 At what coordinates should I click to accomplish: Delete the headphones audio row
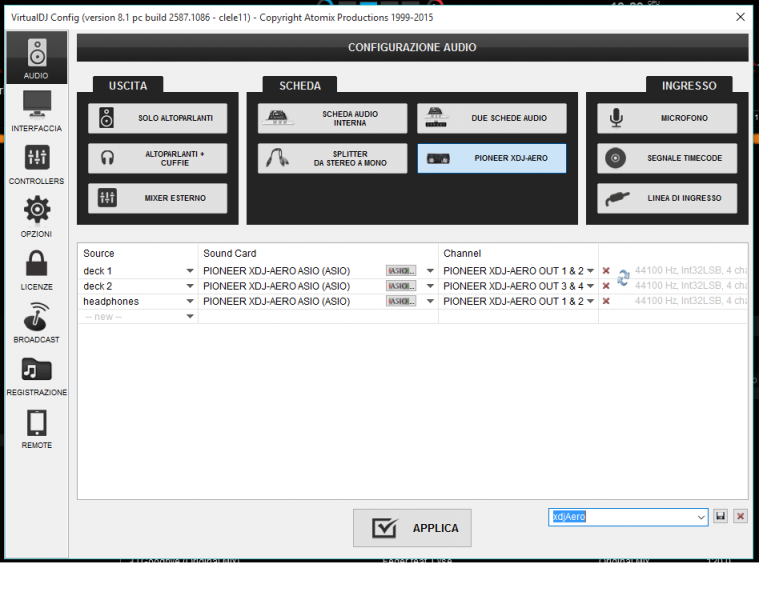click(606, 301)
